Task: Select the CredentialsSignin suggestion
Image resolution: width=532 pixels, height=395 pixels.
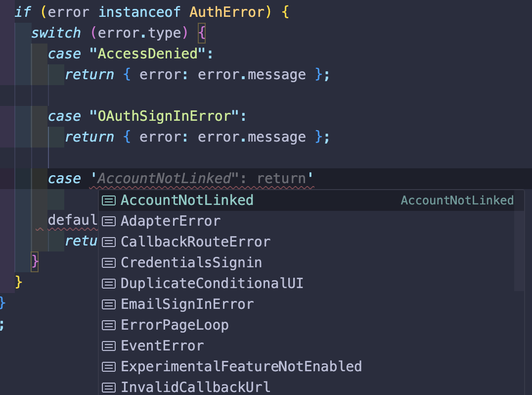Action: tap(311, 262)
